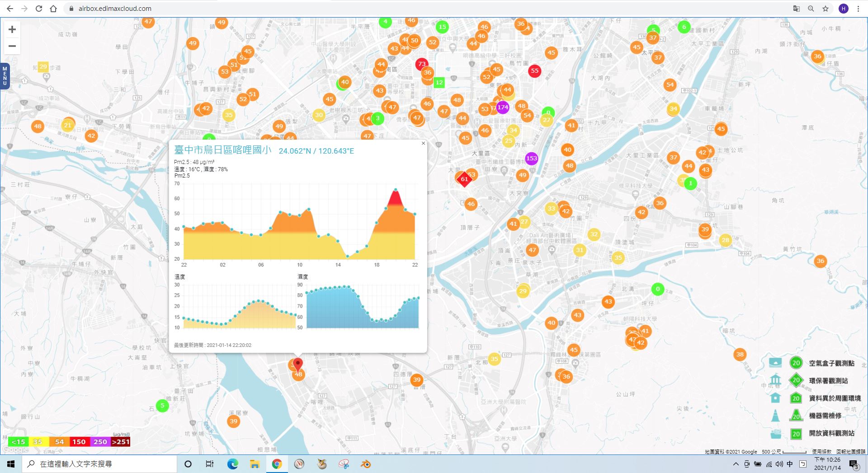Screen dimensions: 868x473
Task: Select the red 73 marker
Action: (x=422, y=64)
